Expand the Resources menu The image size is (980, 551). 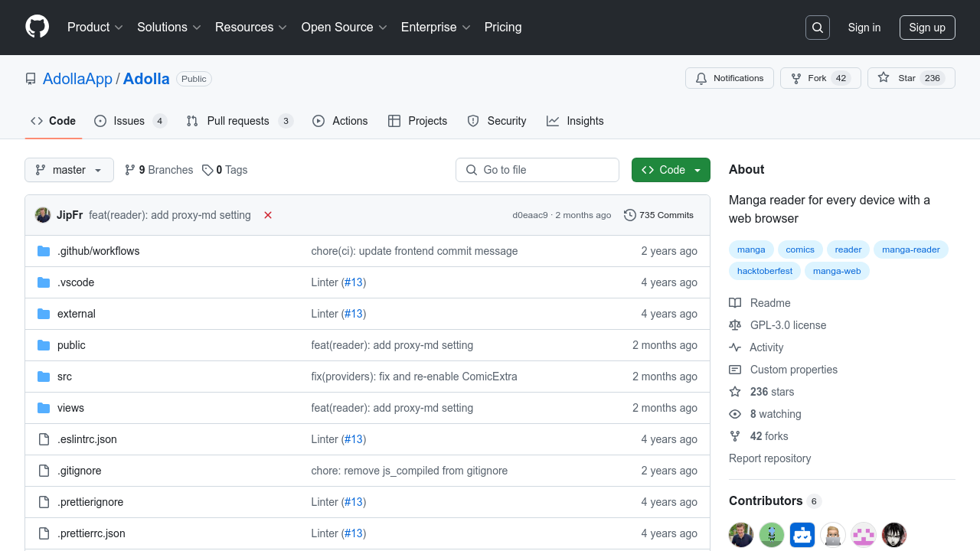pos(251,27)
